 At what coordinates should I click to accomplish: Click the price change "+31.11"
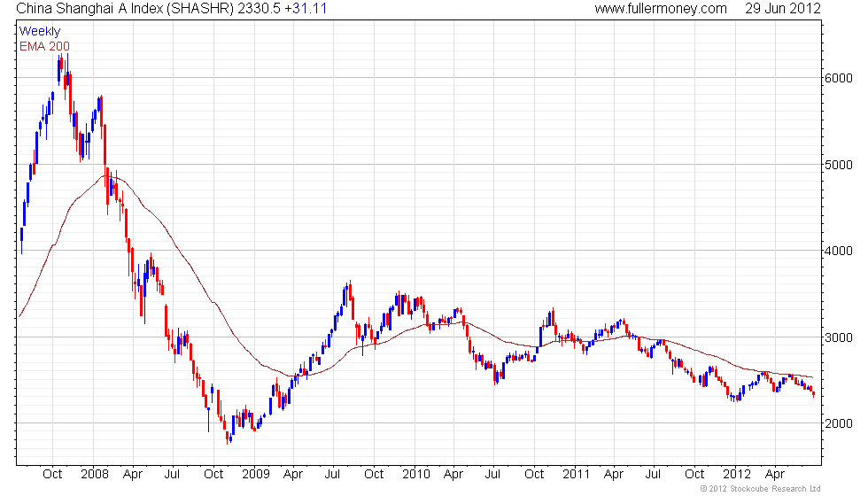pyautogui.click(x=306, y=8)
